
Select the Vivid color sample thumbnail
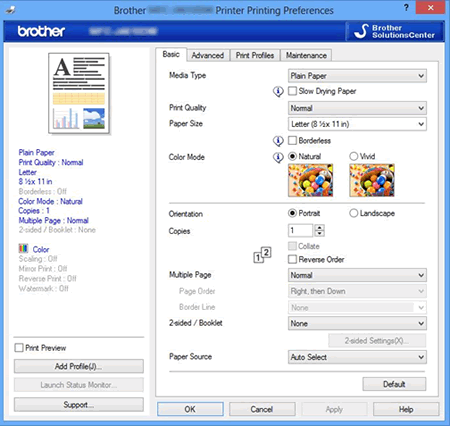coord(372,180)
